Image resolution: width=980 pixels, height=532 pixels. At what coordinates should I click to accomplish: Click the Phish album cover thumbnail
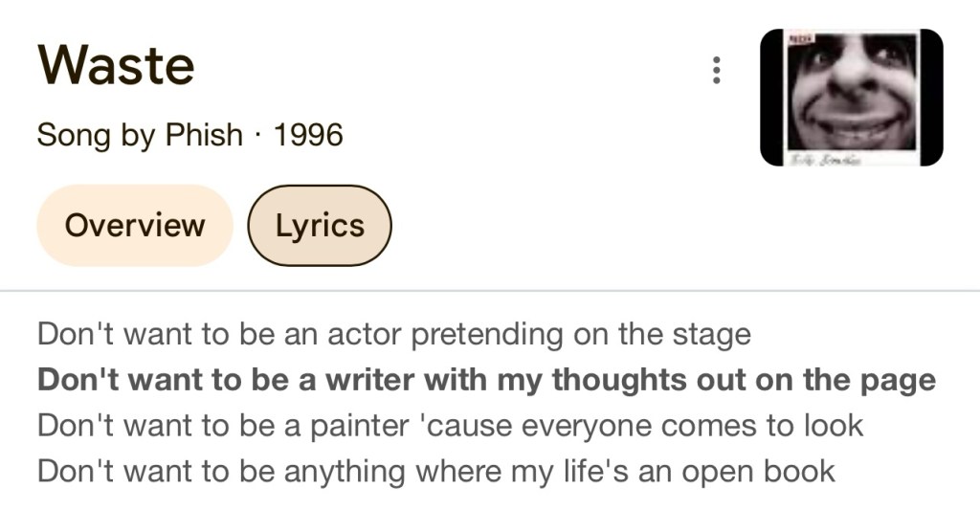tap(851, 98)
